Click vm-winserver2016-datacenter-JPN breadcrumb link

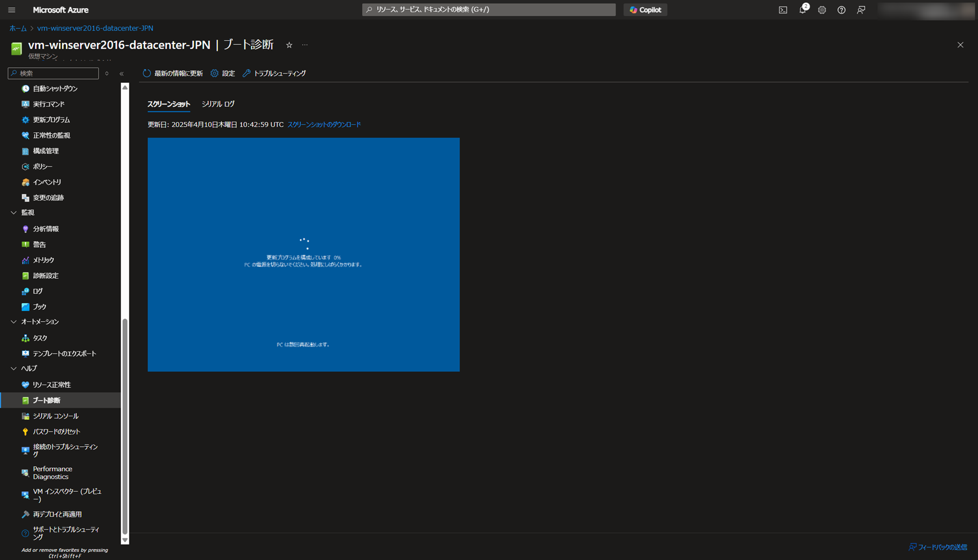[95, 28]
